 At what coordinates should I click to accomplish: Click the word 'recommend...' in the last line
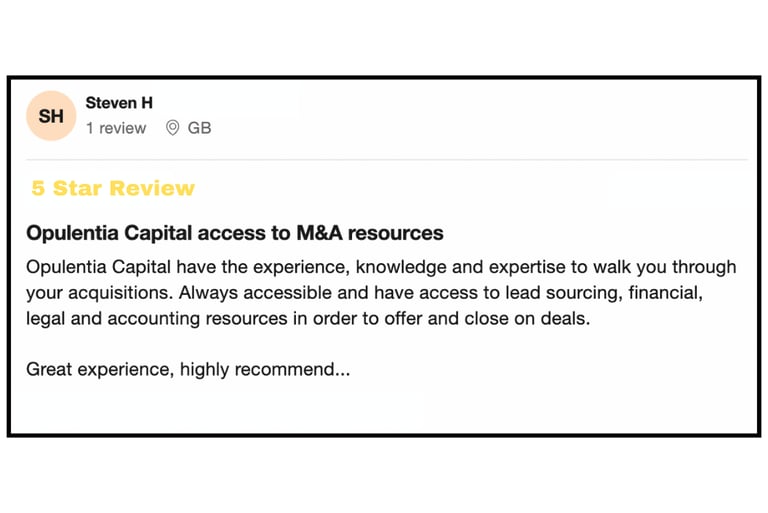pos(292,369)
